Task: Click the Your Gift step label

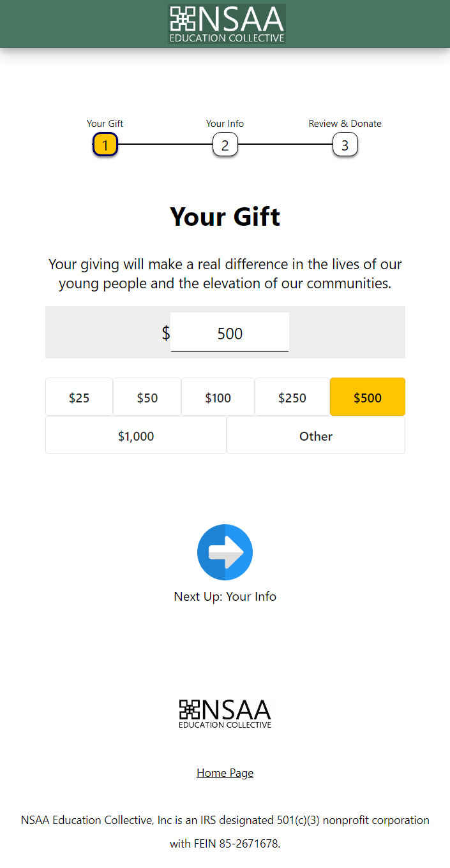Action: coord(105,124)
